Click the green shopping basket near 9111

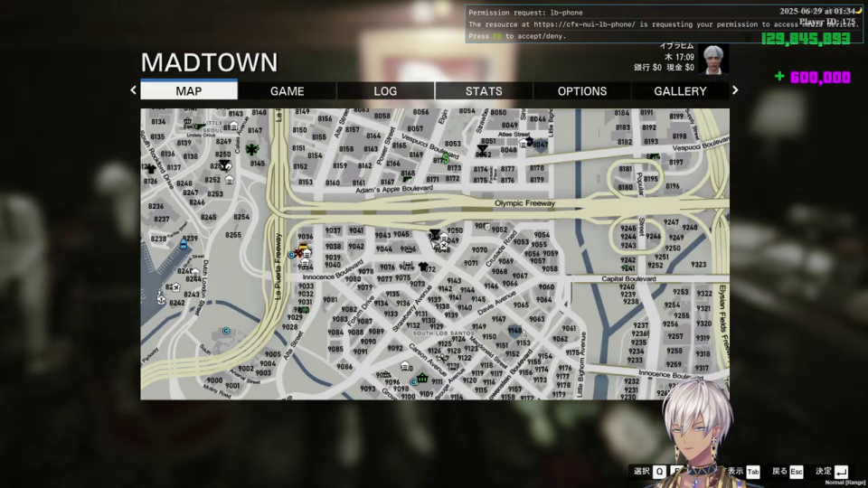pyautogui.click(x=422, y=379)
